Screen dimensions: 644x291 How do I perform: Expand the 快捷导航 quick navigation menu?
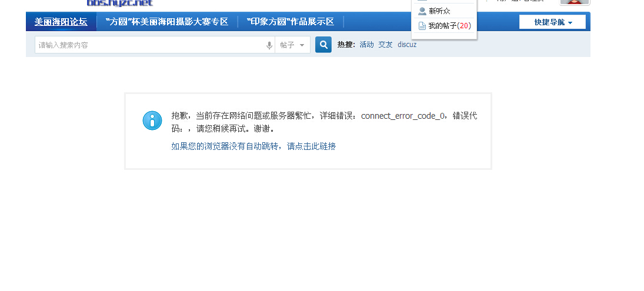pyautogui.click(x=552, y=22)
